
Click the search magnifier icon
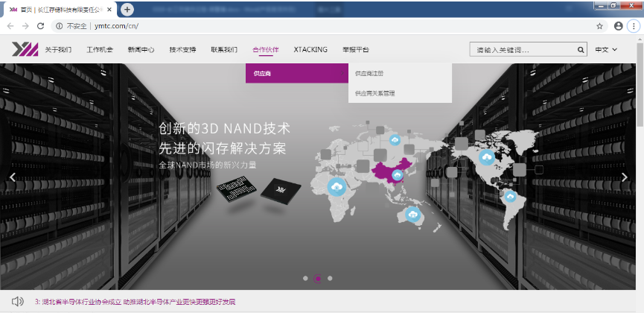point(581,50)
